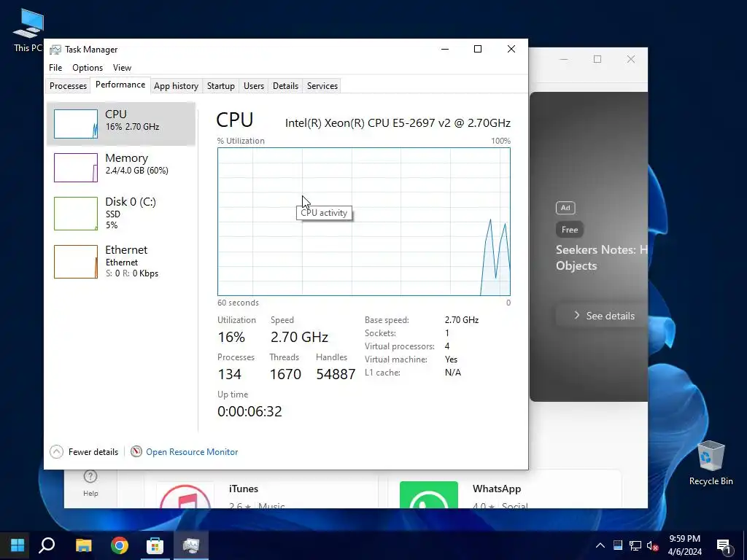Open the File menu
747x560 pixels.
(55, 68)
